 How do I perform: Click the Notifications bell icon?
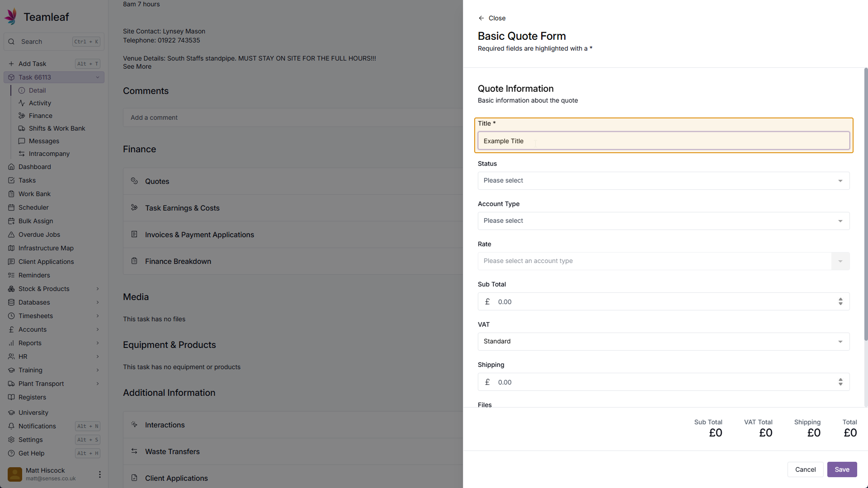pos(11,426)
